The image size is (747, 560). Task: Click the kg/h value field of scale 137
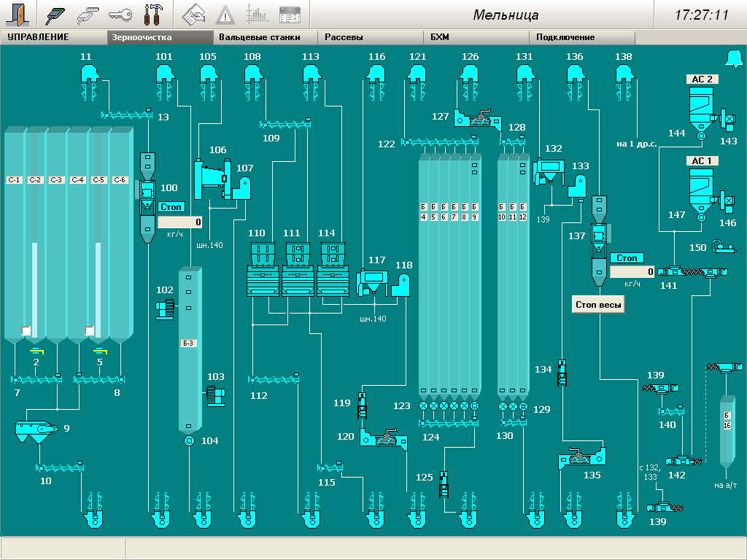tap(631, 272)
